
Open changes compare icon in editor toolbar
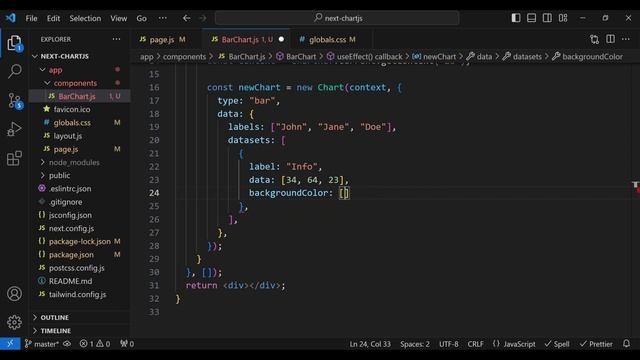[595, 39]
